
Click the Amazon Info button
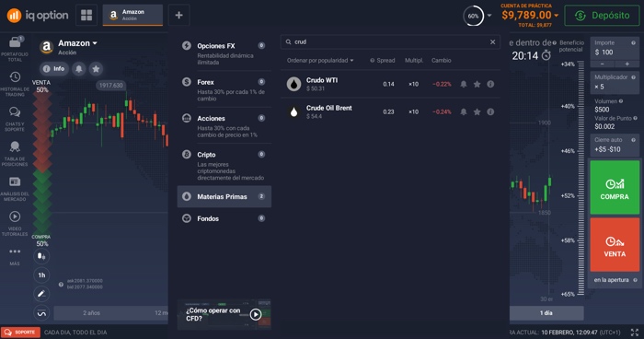53,69
